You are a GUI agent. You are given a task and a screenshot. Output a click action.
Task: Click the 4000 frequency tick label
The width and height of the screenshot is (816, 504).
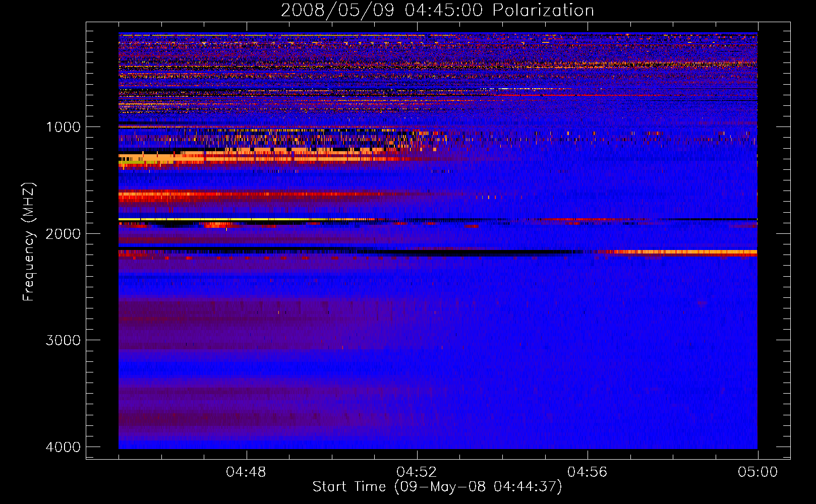pos(63,447)
